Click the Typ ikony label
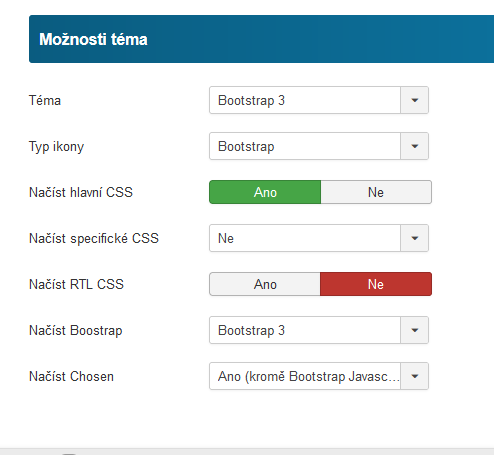The height and width of the screenshot is (455, 494). pyautogui.click(x=56, y=147)
